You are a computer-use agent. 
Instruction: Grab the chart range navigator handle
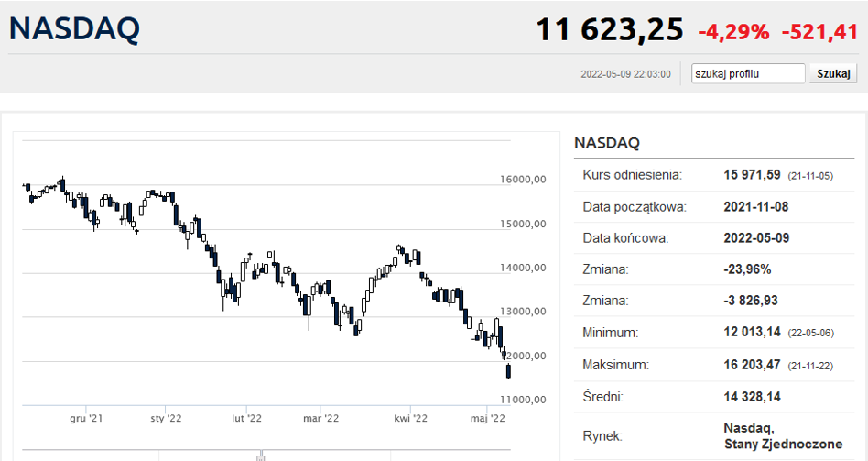coord(261,455)
